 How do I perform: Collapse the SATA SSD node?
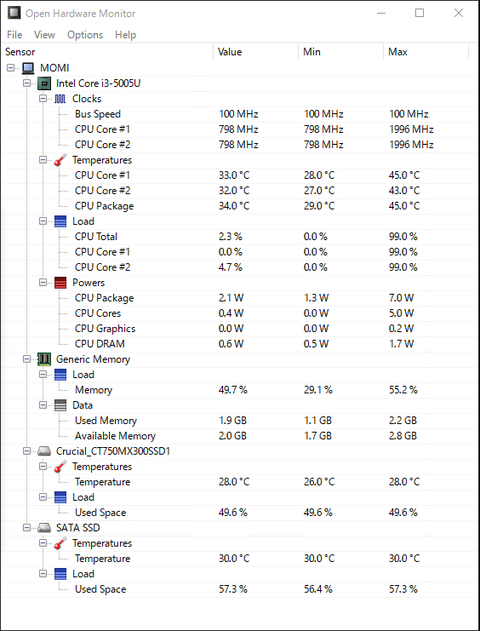coord(27,528)
